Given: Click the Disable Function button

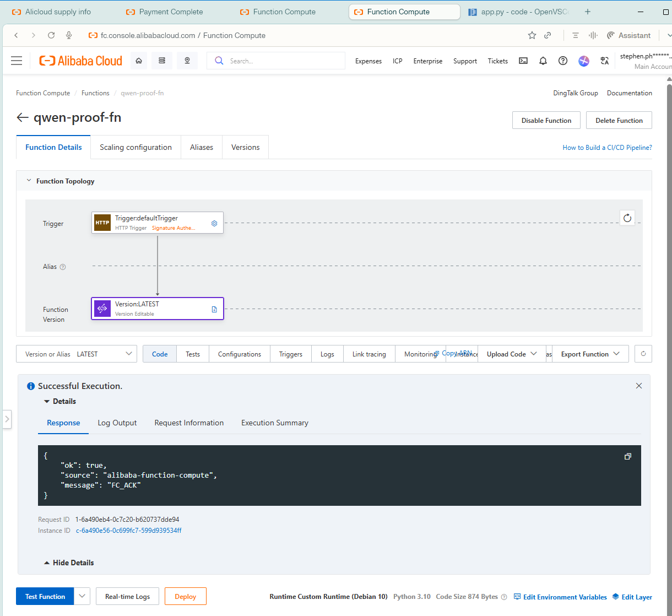Looking at the screenshot, I should [546, 120].
